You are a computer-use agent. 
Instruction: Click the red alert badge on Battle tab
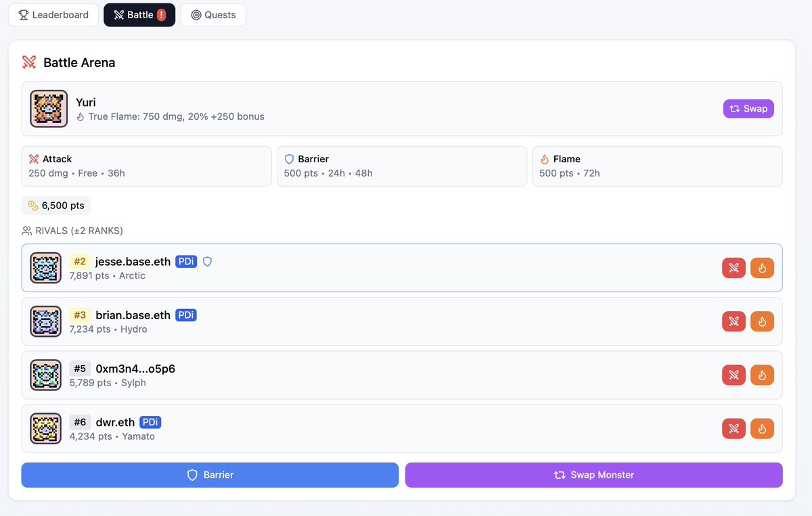pyautogui.click(x=161, y=15)
